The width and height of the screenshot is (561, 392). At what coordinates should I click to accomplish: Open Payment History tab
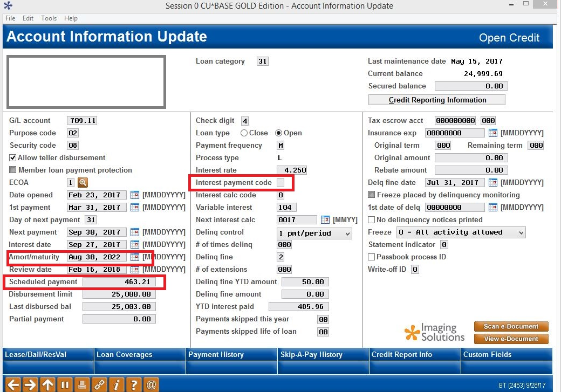click(231, 354)
